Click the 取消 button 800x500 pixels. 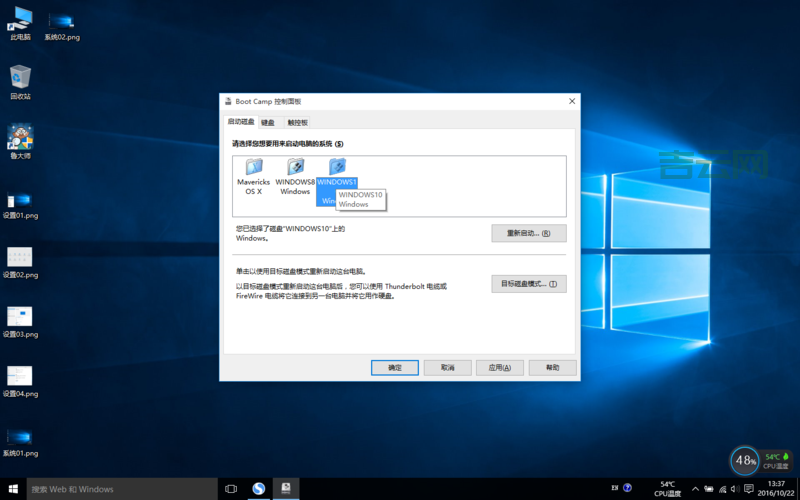coord(447,367)
